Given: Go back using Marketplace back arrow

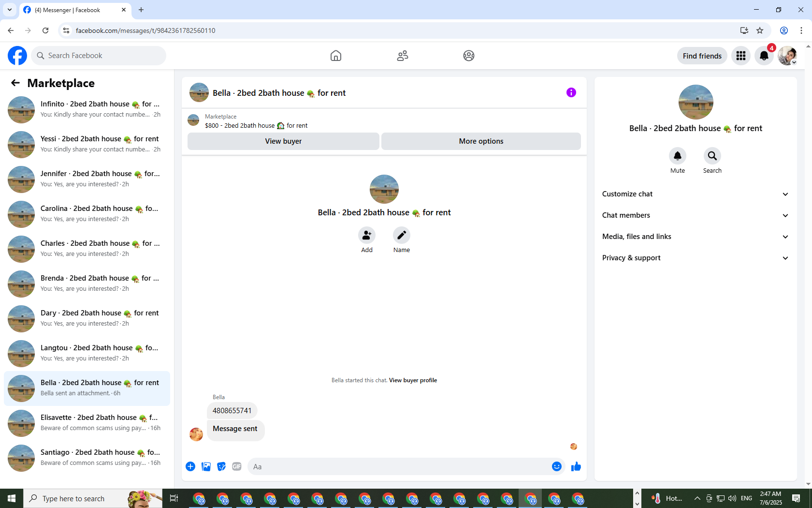Looking at the screenshot, I should (x=15, y=83).
